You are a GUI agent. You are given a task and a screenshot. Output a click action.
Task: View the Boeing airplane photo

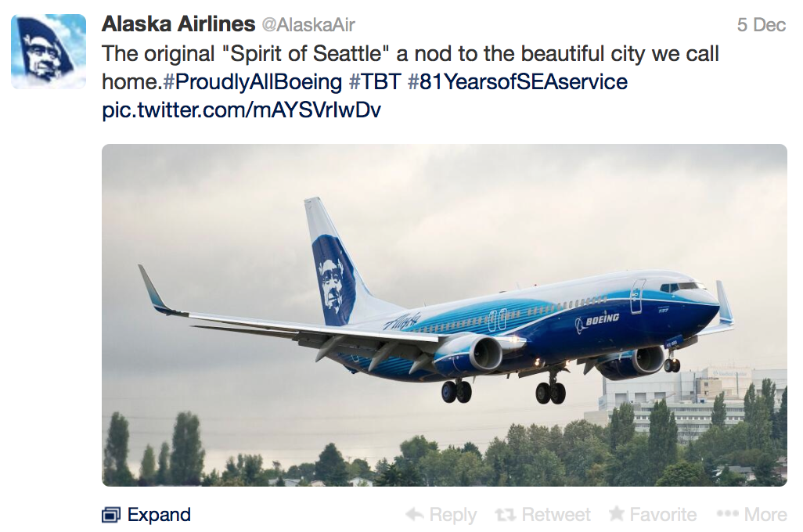click(444, 315)
